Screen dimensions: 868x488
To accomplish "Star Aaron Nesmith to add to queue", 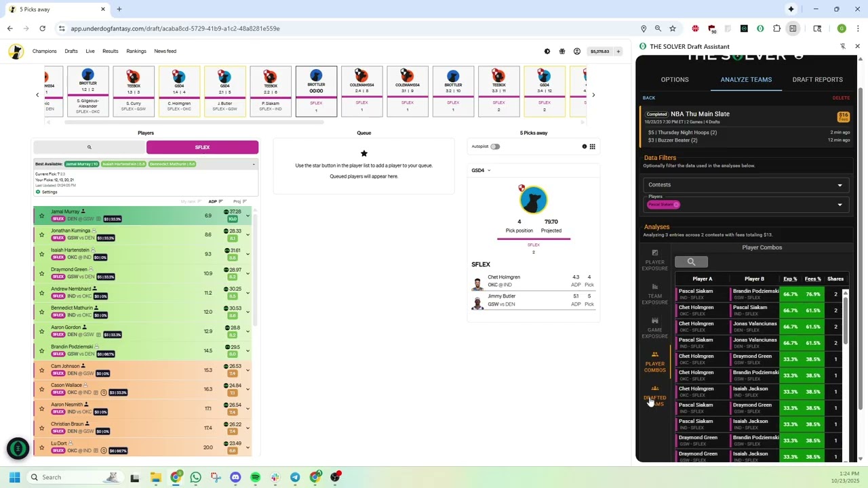I will (41, 409).
